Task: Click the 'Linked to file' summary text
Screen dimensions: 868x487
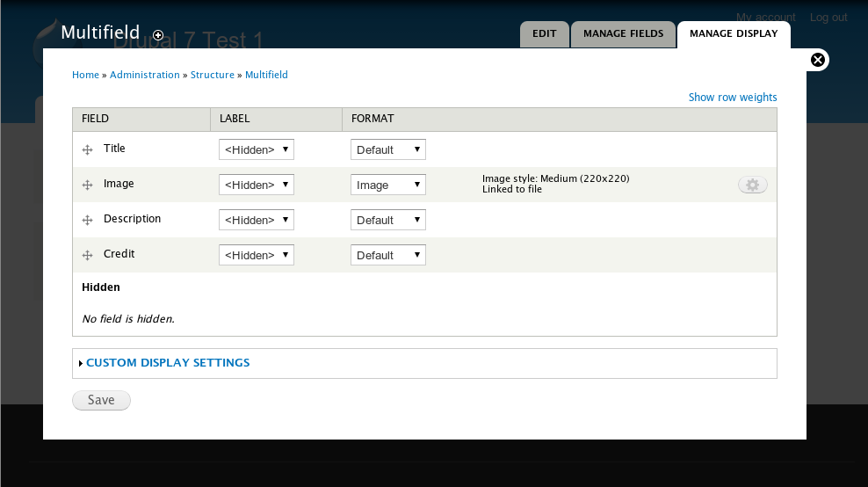Action: [x=512, y=189]
